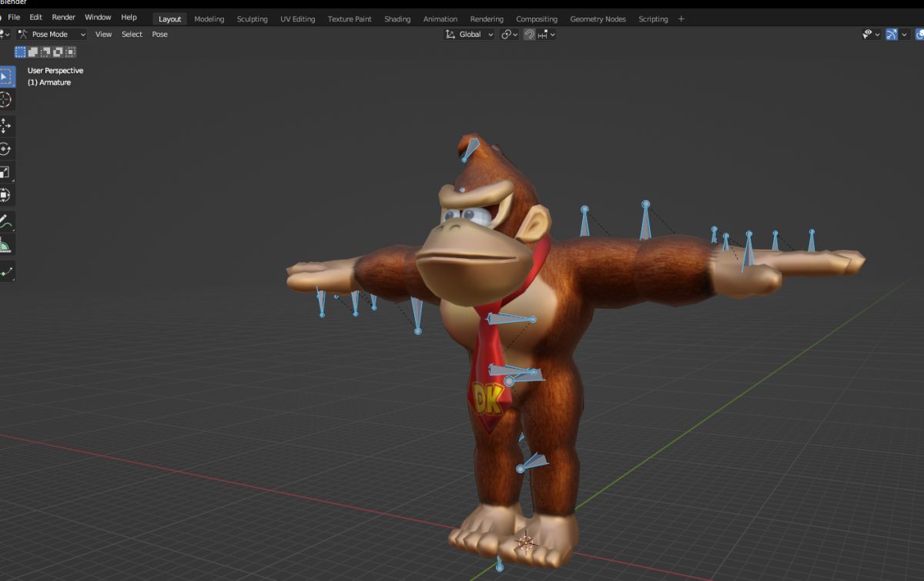Switch to the Rendering workspace tab
This screenshot has height=581, width=924.
pos(487,19)
